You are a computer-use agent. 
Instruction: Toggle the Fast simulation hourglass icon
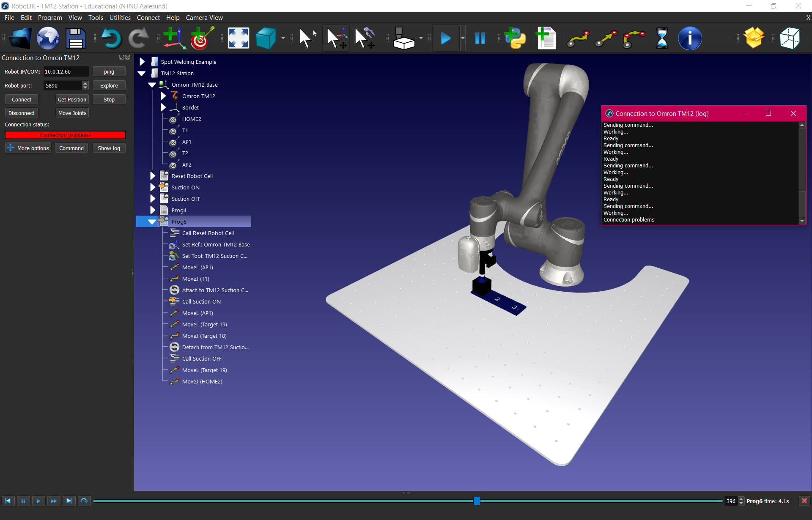point(662,38)
